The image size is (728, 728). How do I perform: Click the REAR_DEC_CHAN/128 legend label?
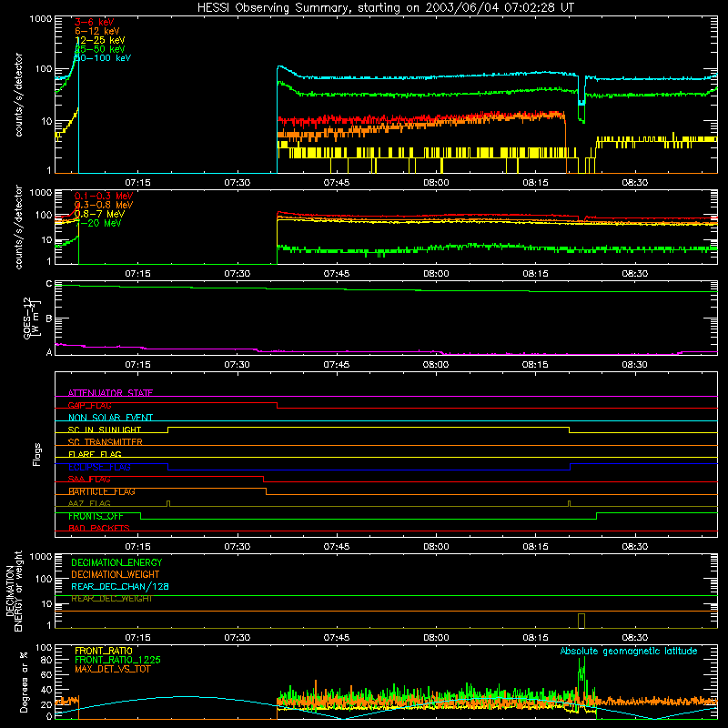pyautogui.click(x=120, y=586)
